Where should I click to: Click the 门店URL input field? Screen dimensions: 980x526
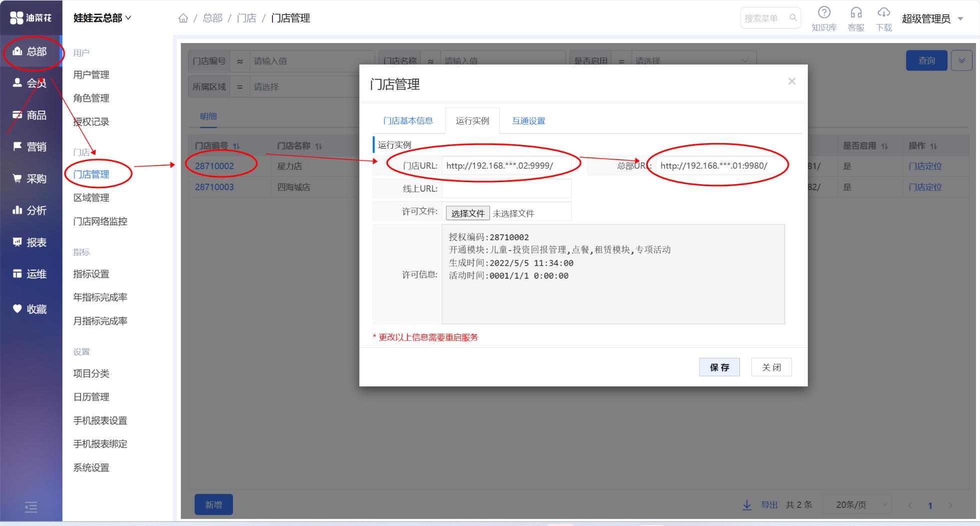coord(506,166)
